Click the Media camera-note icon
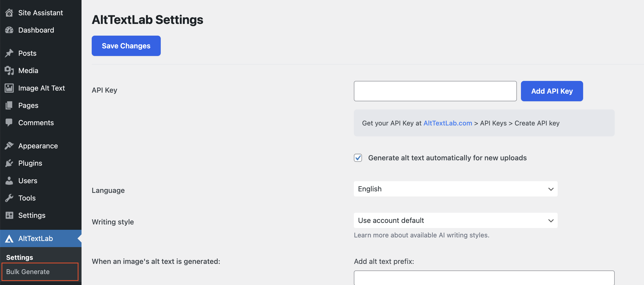Viewport: 644px width, 285px height. [9, 70]
